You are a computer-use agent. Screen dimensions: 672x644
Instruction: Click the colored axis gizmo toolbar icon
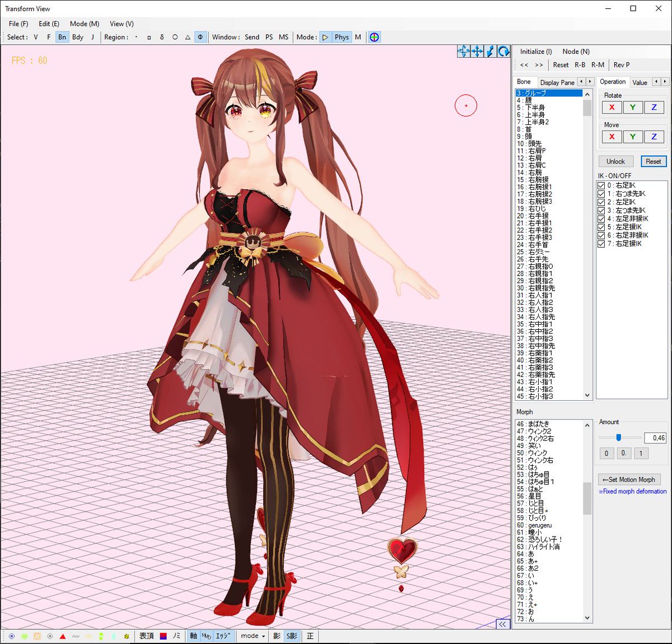tap(374, 37)
